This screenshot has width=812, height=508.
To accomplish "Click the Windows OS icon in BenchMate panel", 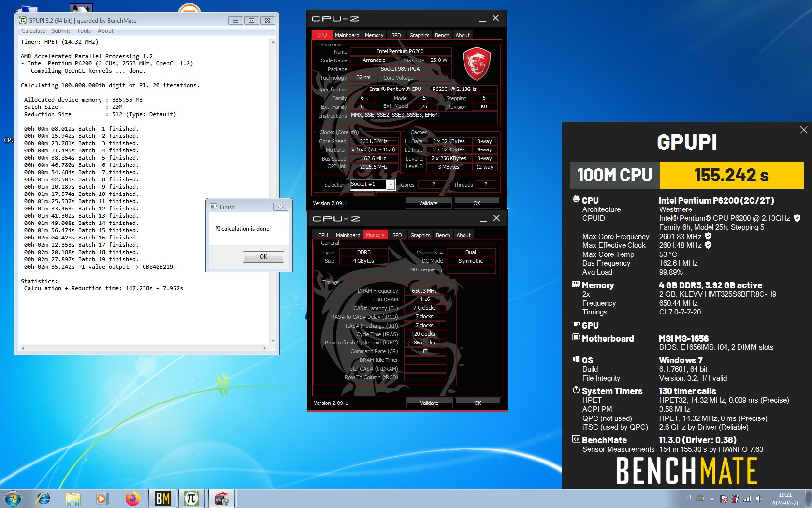I will [576, 359].
